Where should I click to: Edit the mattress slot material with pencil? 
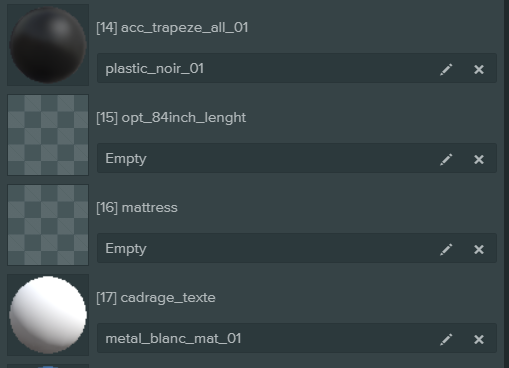click(446, 249)
